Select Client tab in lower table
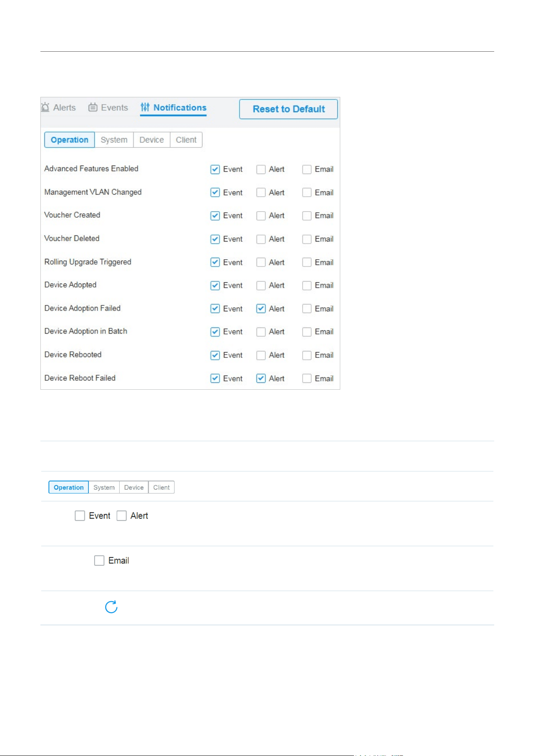535x756 pixels. 161,487
